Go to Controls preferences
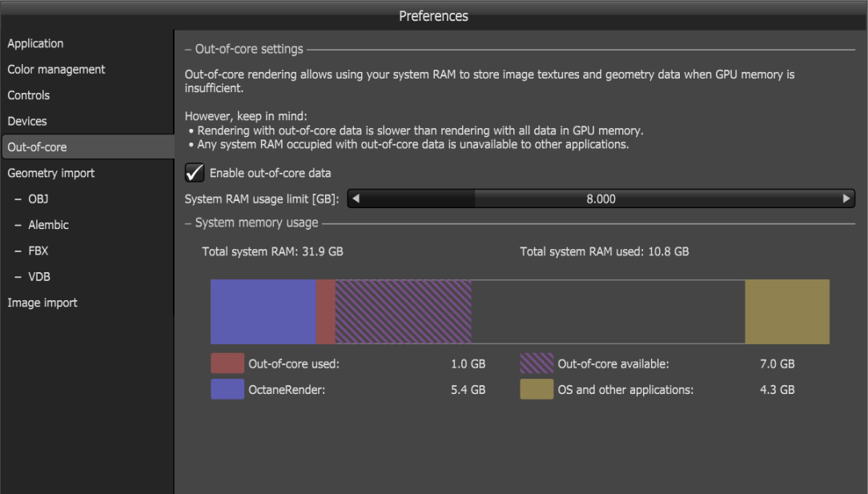 pos(29,95)
